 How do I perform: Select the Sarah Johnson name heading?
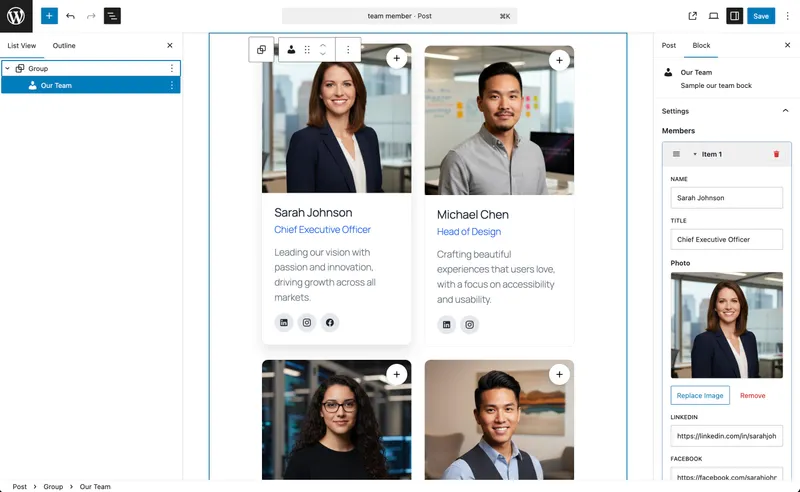pyautogui.click(x=313, y=212)
